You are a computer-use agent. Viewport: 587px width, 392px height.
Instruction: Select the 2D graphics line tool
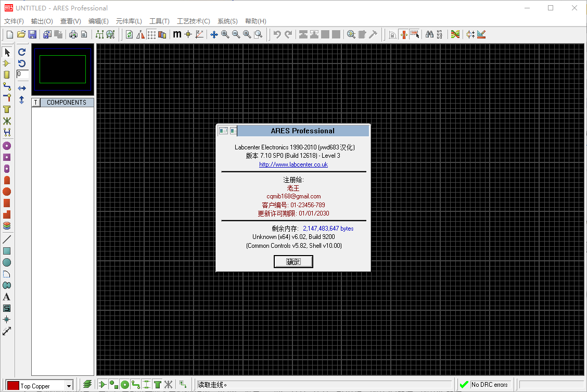coord(7,239)
